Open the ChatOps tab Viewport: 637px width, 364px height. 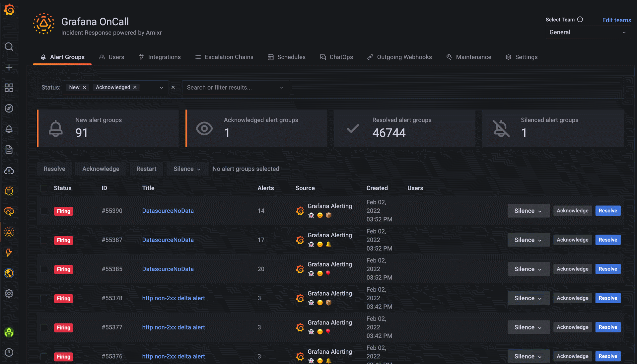pos(336,57)
